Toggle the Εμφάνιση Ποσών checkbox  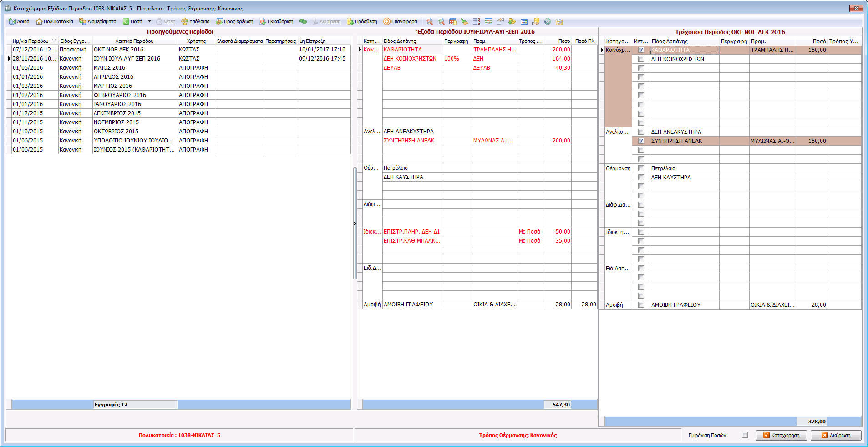pyautogui.click(x=745, y=435)
